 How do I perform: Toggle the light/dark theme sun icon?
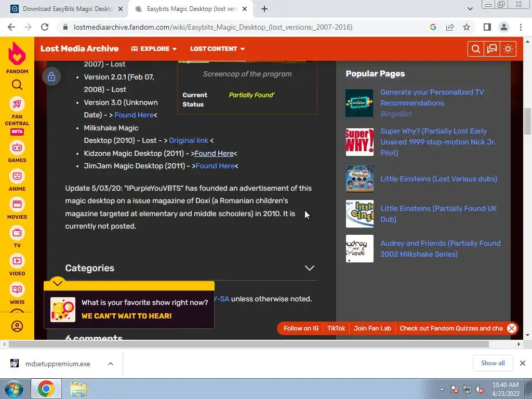508,49
